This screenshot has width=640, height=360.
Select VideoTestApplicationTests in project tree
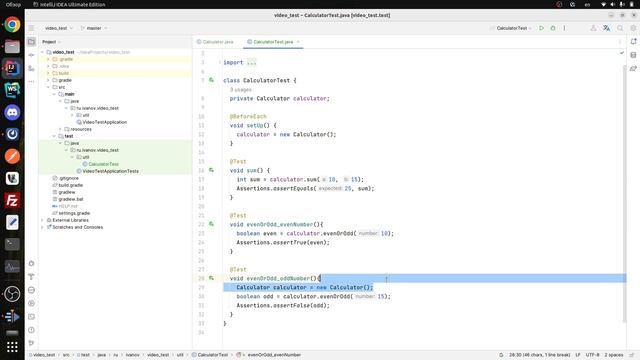(x=110, y=171)
